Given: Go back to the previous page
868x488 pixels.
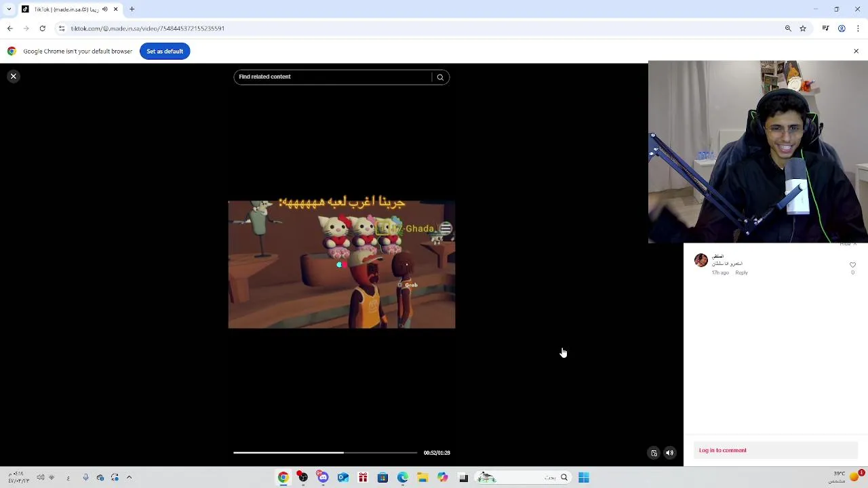Looking at the screenshot, I should click(x=9, y=28).
